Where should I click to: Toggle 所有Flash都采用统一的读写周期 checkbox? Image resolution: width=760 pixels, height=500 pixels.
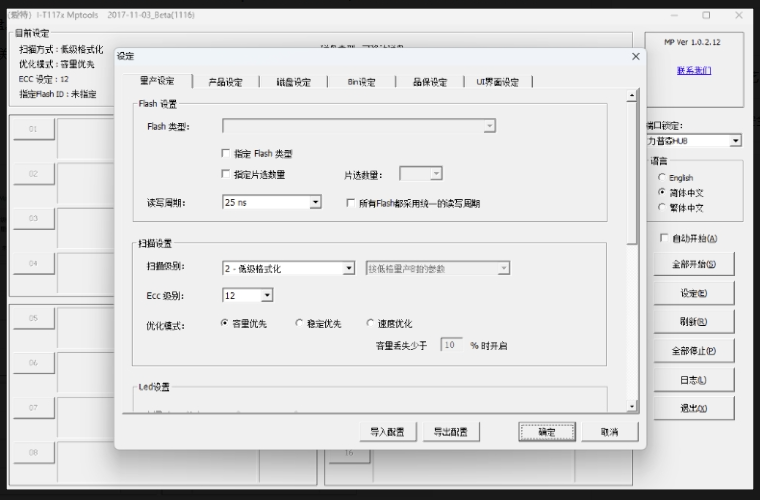tap(351, 203)
